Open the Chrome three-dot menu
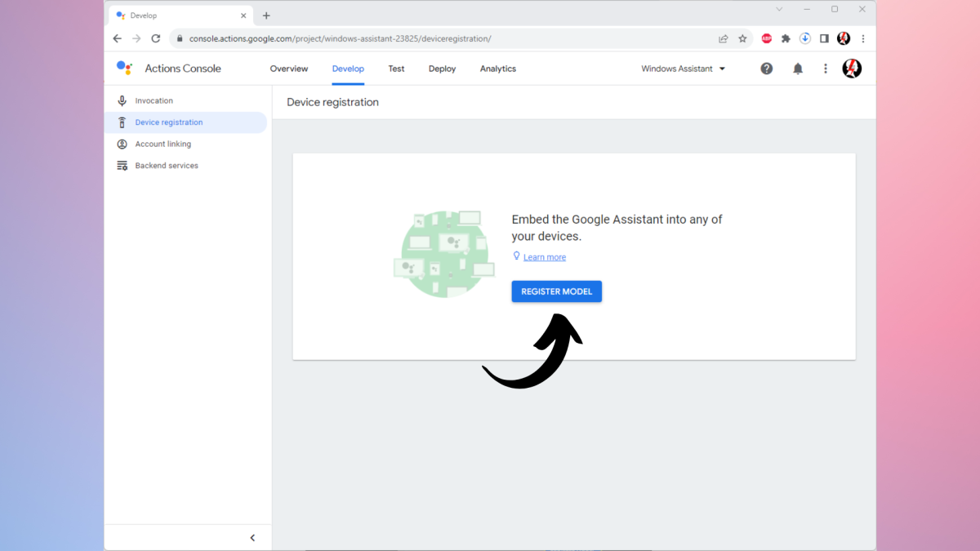Viewport: 980px width, 551px height. [x=863, y=38]
